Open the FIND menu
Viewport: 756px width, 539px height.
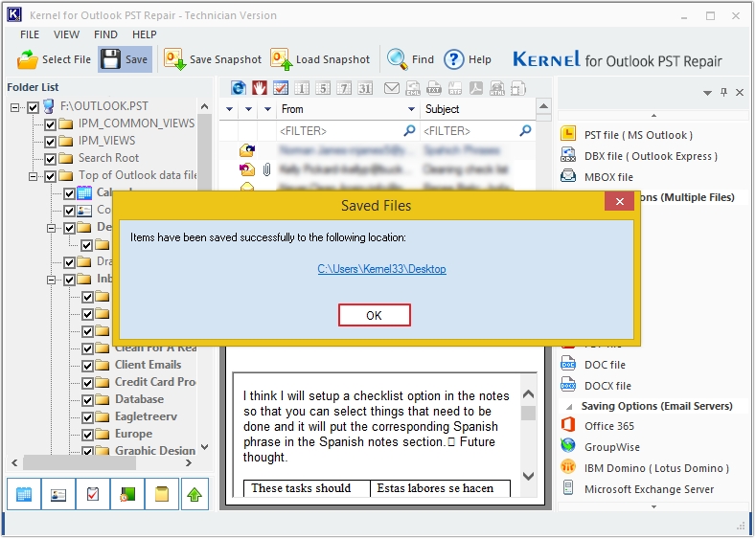pos(105,34)
